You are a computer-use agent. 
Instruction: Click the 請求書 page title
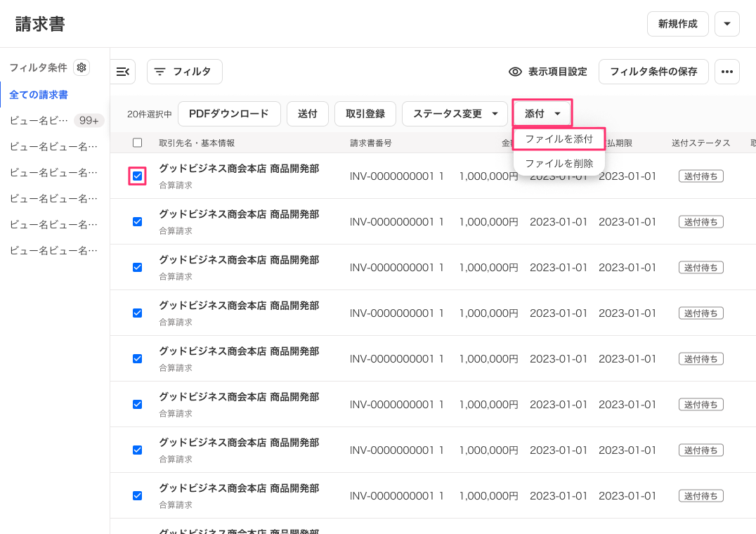point(40,24)
